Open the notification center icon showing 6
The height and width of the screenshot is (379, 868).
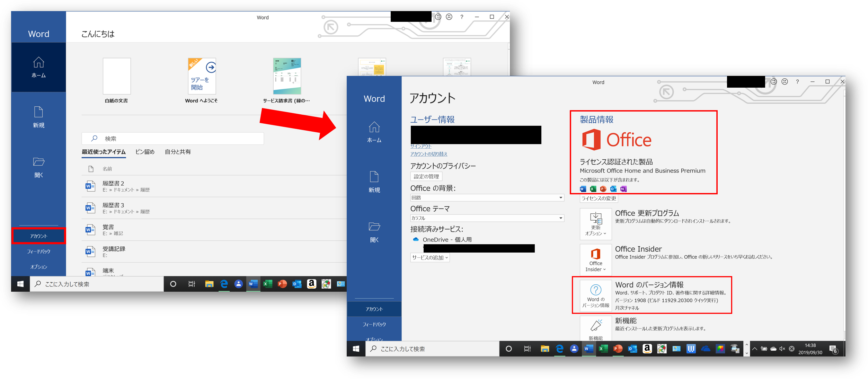tap(834, 349)
